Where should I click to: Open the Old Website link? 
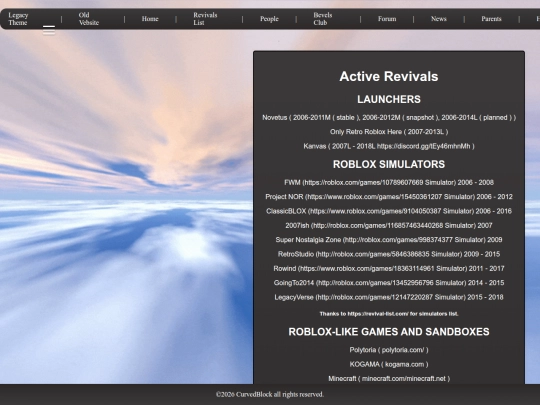click(x=89, y=19)
